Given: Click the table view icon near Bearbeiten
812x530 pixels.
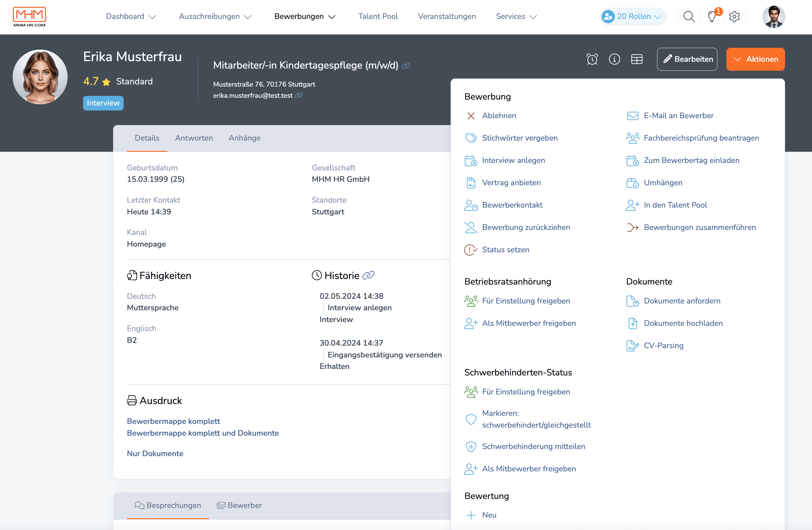Looking at the screenshot, I should pos(637,59).
